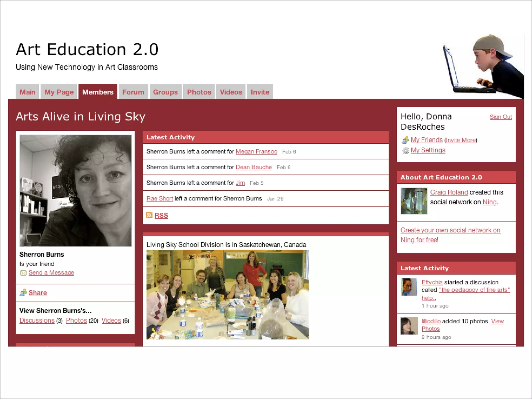
Task: Go to the Groups tab
Action: [x=165, y=92]
